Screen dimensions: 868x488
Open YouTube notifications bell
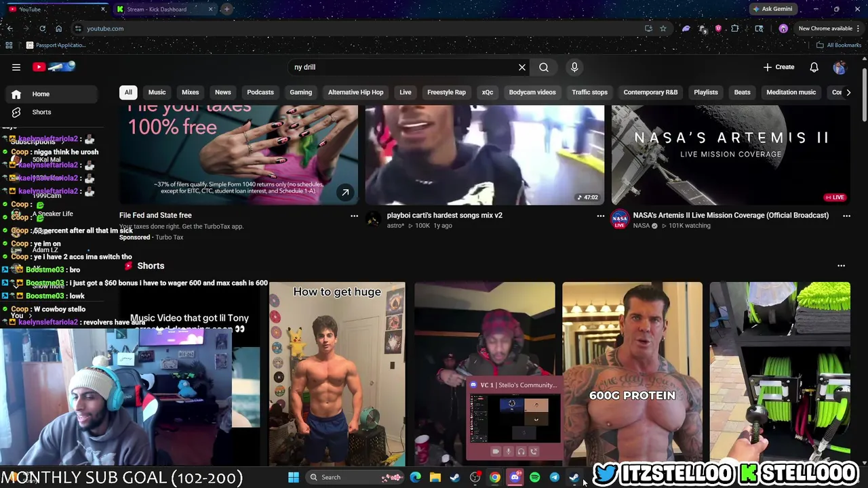(814, 67)
